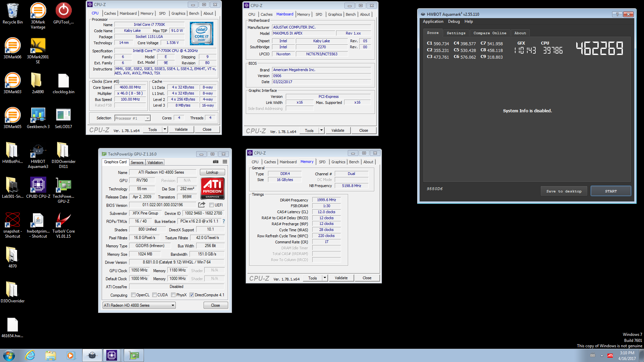Open 3DMark Vantage desktop shortcut

coord(38,15)
